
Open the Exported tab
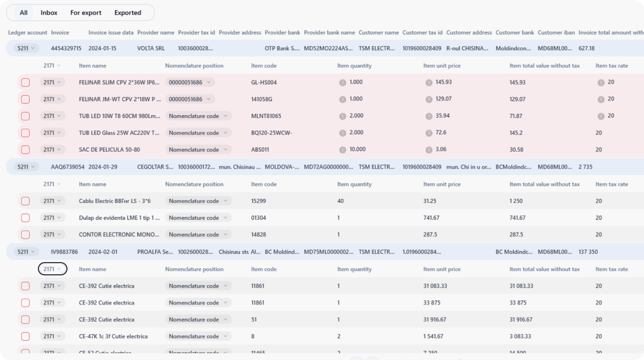pyautogui.click(x=128, y=12)
